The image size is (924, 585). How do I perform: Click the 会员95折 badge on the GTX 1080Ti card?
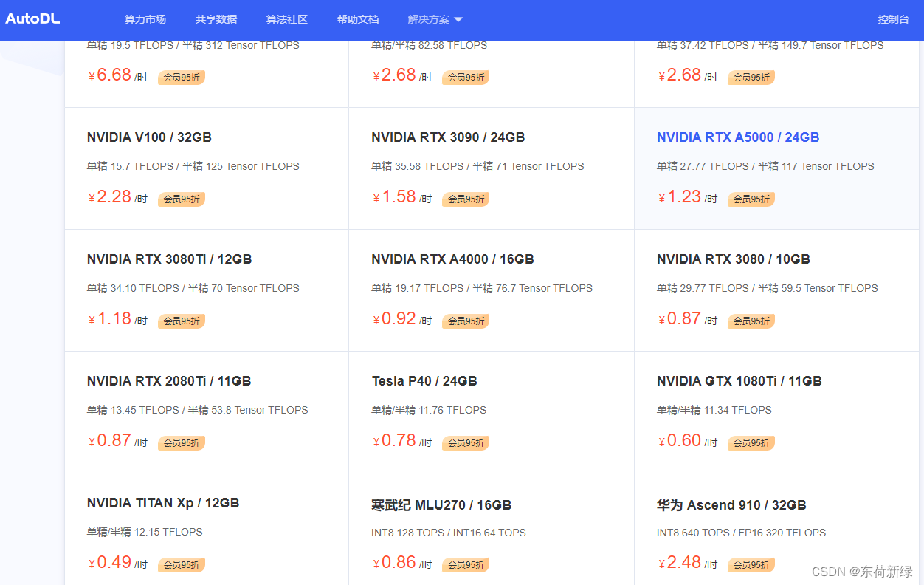(751, 442)
